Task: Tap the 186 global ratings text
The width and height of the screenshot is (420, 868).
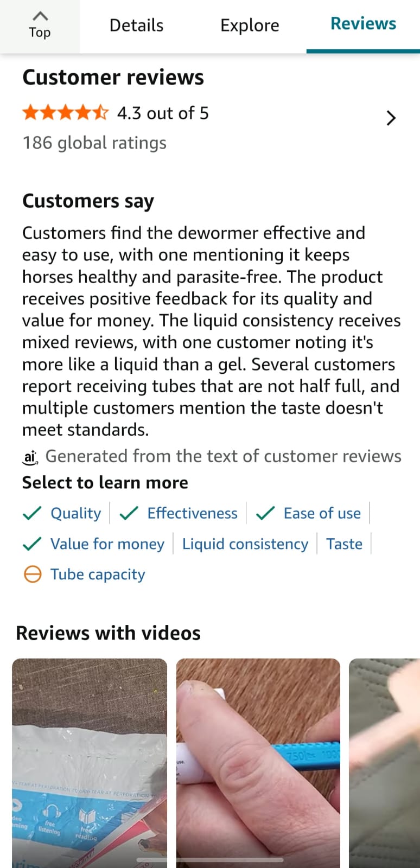Action: 94,143
